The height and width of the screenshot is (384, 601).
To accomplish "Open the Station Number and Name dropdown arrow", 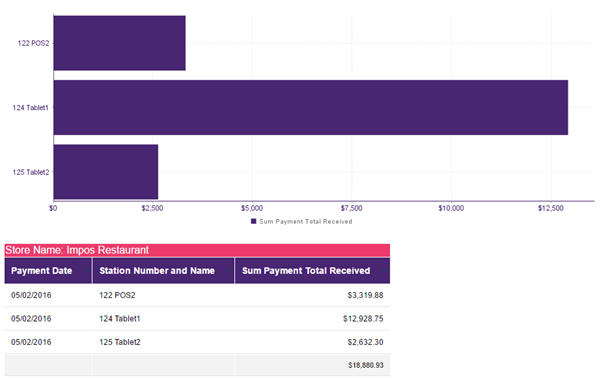I will [x=229, y=271].
